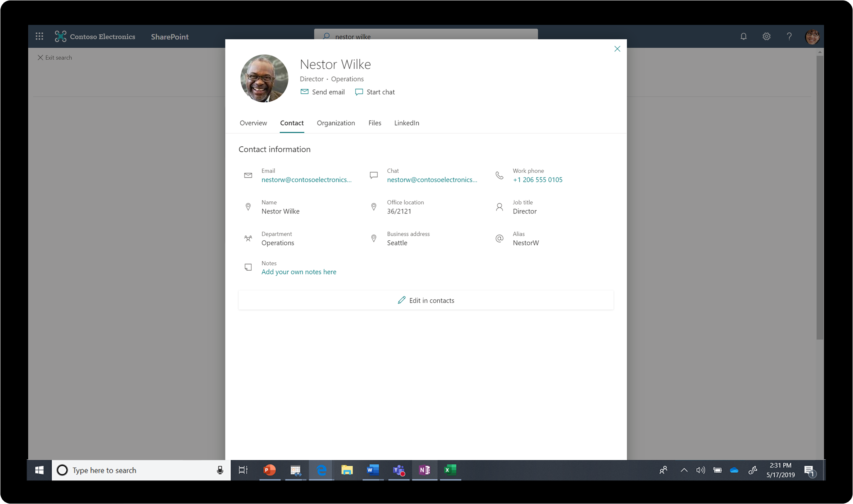Open the app launcher waffle icon
The image size is (853, 504).
(39, 36)
